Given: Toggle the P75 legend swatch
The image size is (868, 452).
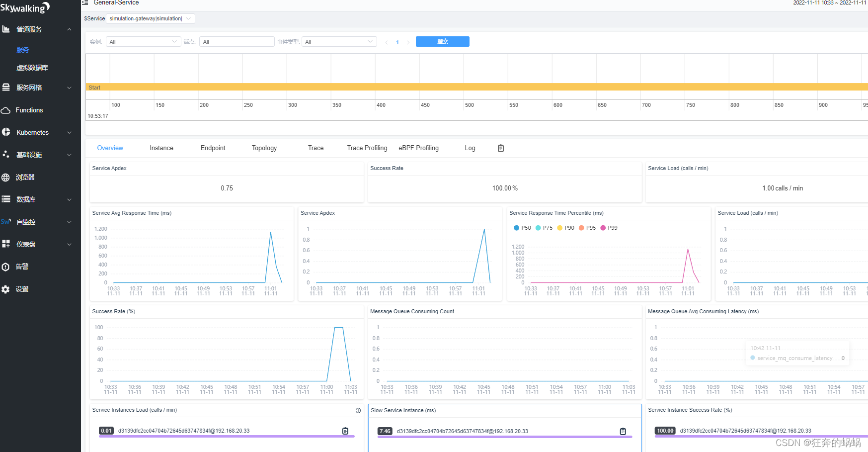Looking at the screenshot, I should pyautogui.click(x=538, y=228).
